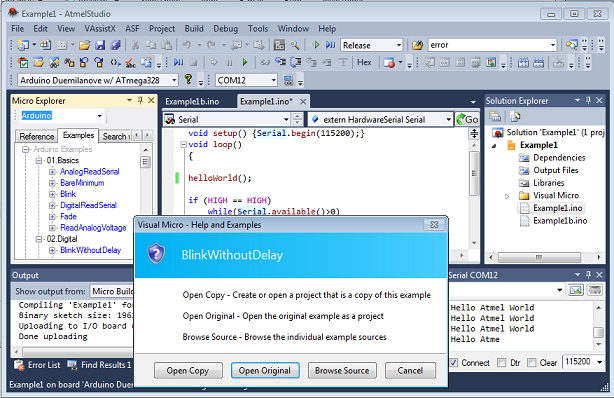Tick the Clear checkbox

click(531, 363)
